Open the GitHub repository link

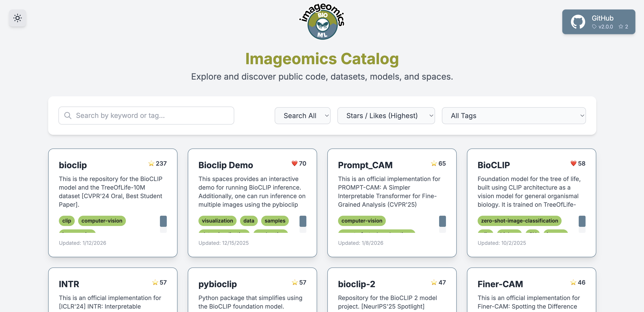point(598,22)
